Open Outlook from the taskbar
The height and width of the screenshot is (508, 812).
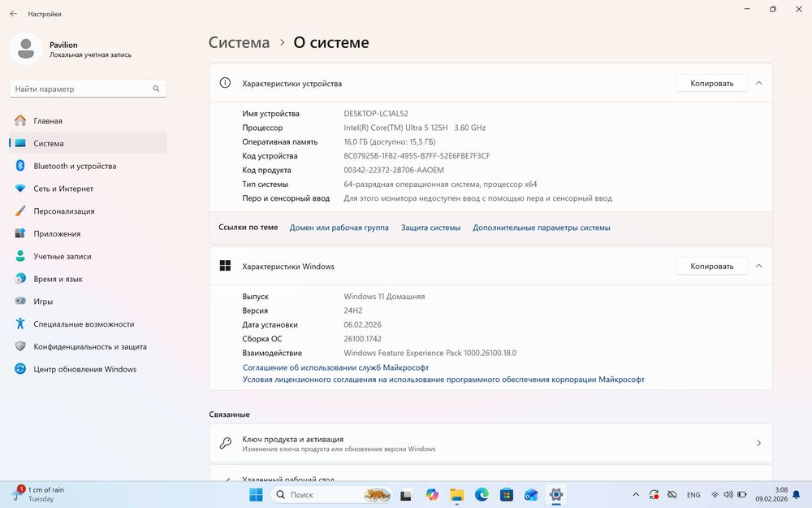click(x=531, y=494)
